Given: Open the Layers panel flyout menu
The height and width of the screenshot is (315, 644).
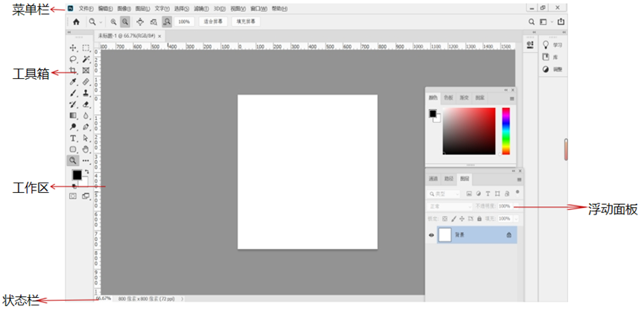Looking at the screenshot, I should [x=520, y=179].
